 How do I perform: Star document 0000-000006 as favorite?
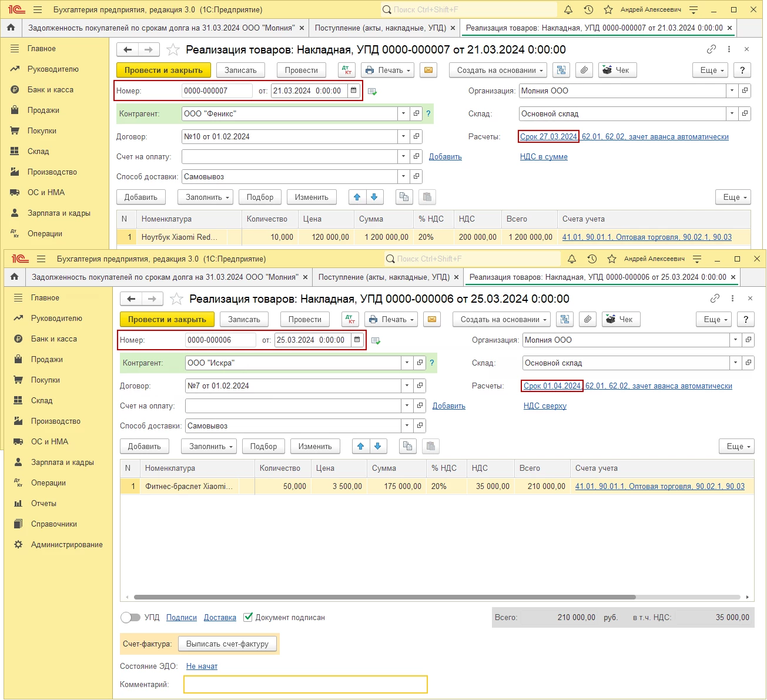point(176,299)
